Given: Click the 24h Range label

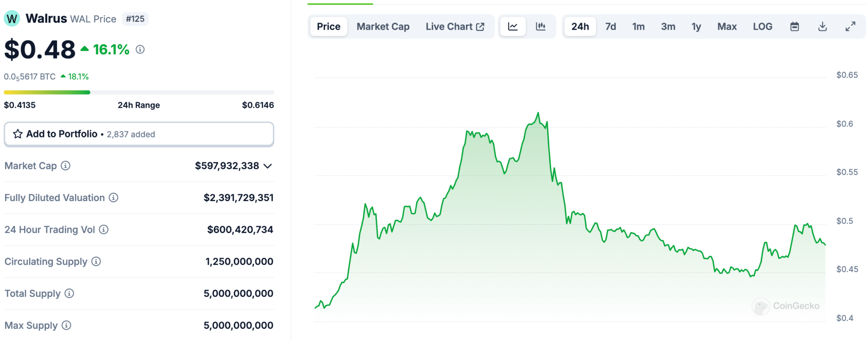Looking at the screenshot, I should [139, 105].
